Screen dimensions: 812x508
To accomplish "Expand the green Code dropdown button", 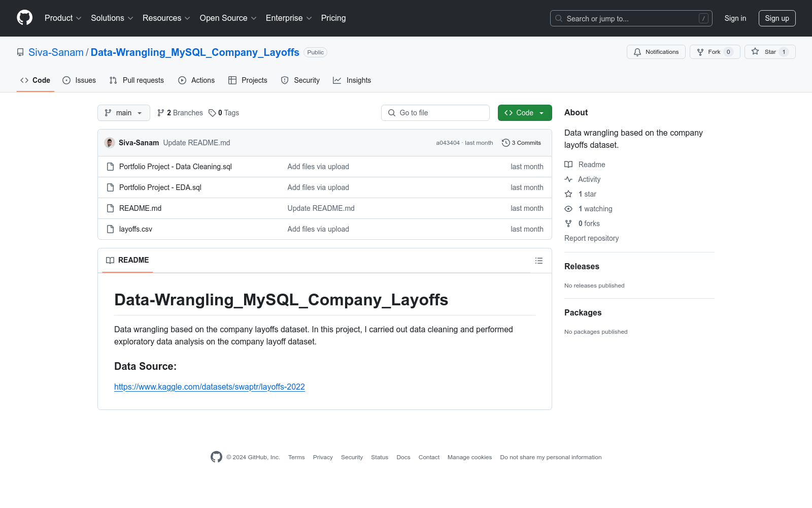I will pyautogui.click(x=524, y=113).
